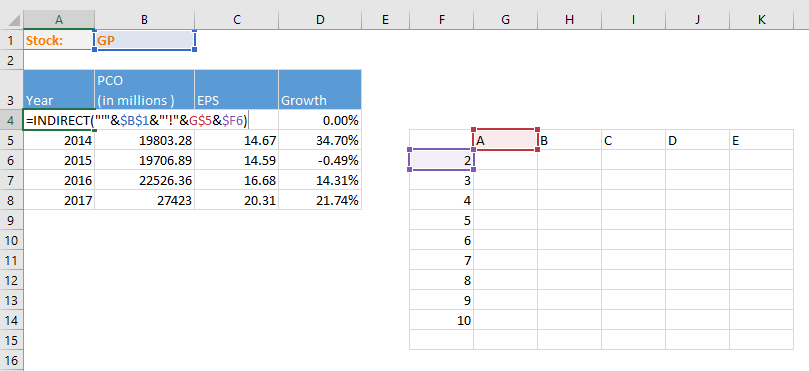Select column F header
The image size is (809, 371).
tap(441, 20)
